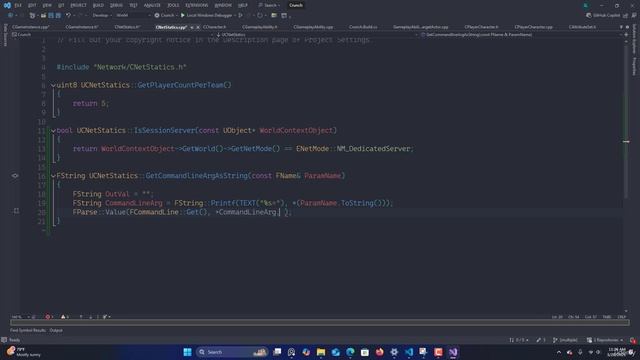Switch to Crunch.Build.cs tab
Viewport: 640px width, 360px height.
[x=363, y=27]
